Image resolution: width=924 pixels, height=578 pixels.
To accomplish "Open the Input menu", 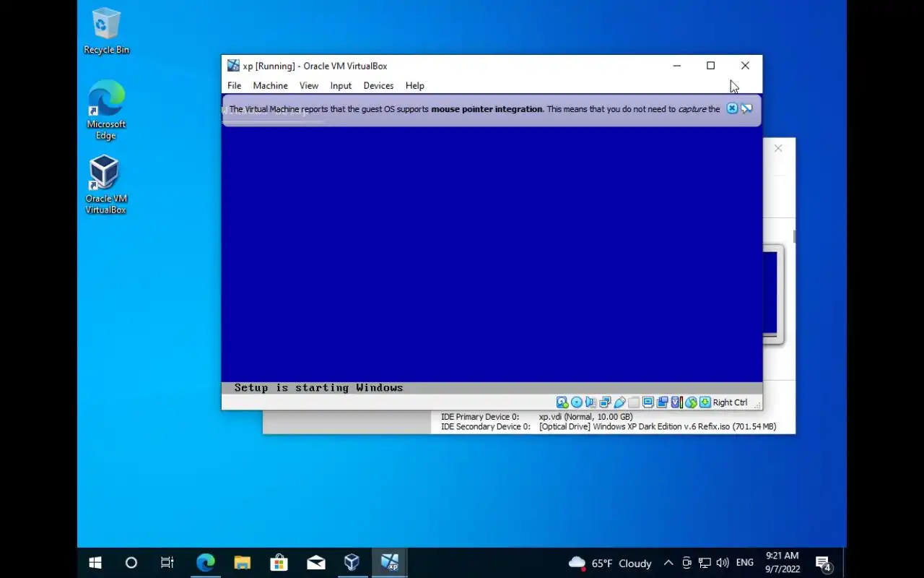I will coord(341,85).
